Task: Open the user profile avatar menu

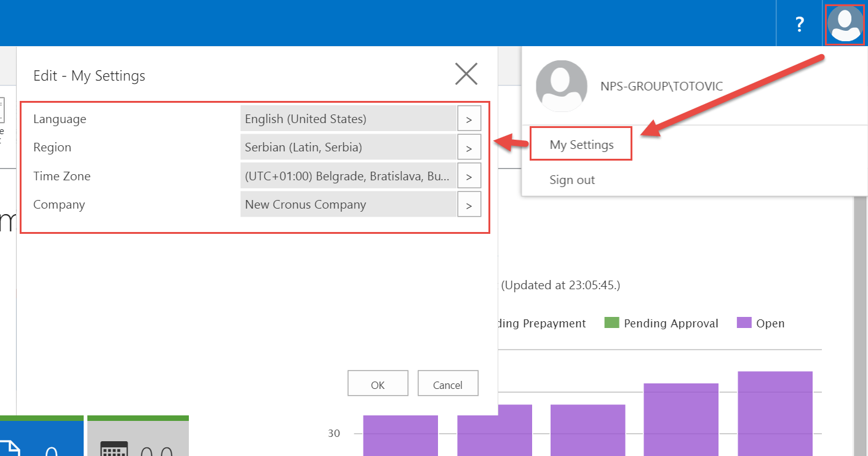Action: pyautogui.click(x=845, y=23)
